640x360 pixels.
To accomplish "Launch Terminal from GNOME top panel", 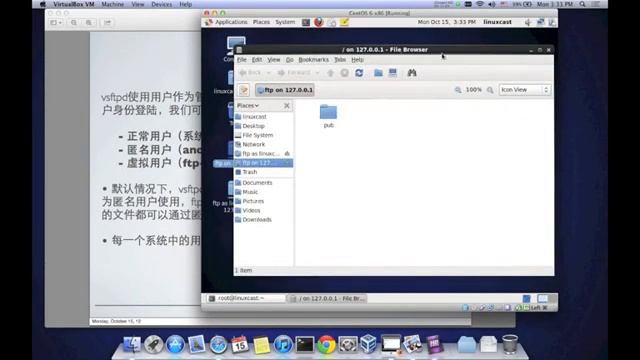I will [x=306, y=22].
